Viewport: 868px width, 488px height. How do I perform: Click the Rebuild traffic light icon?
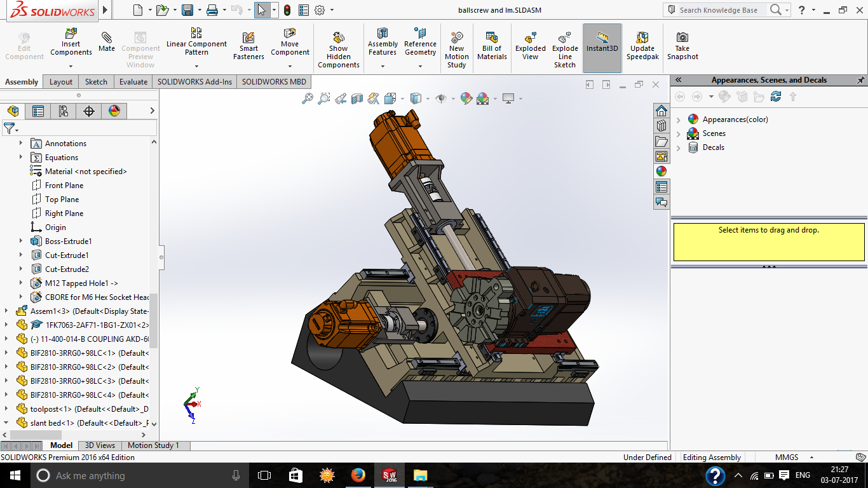tap(287, 10)
